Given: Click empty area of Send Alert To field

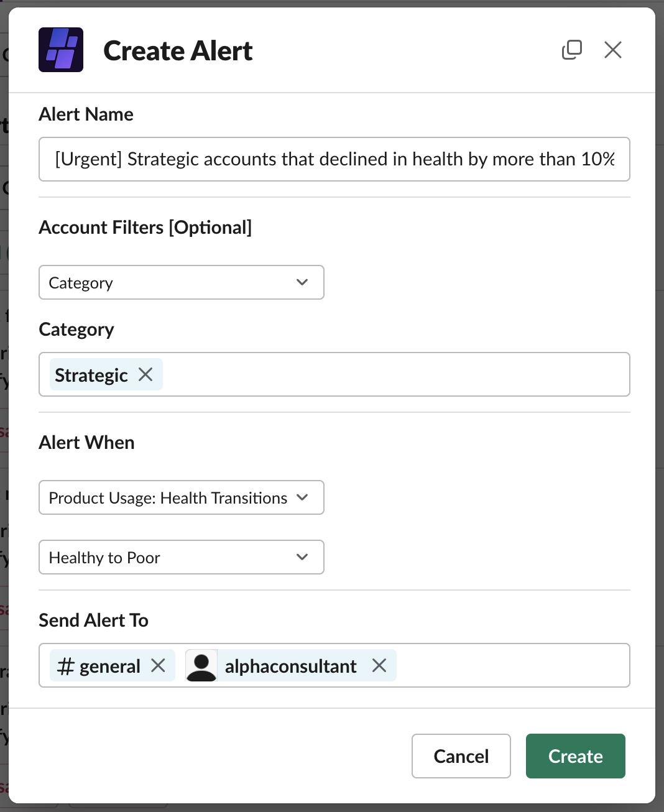Looking at the screenshot, I should point(512,665).
